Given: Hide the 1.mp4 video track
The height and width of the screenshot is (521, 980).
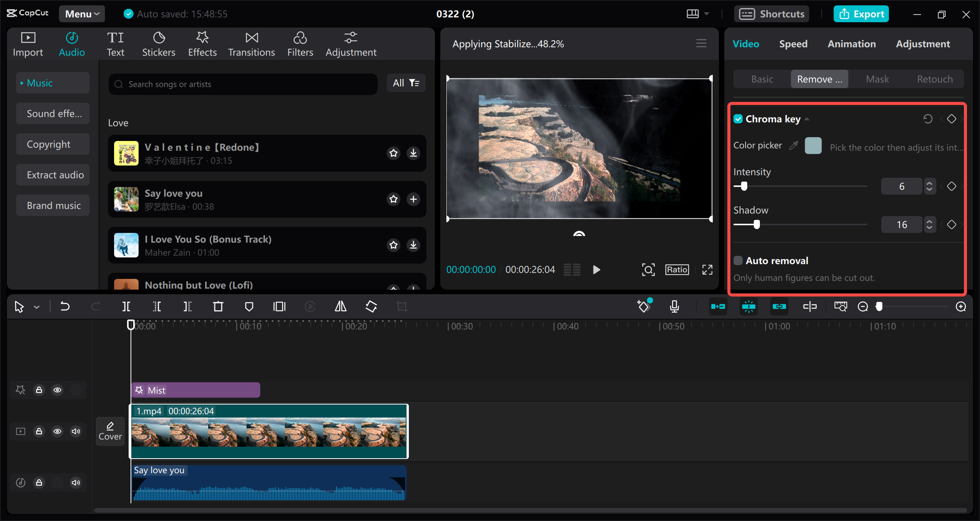Looking at the screenshot, I should tap(57, 431).
